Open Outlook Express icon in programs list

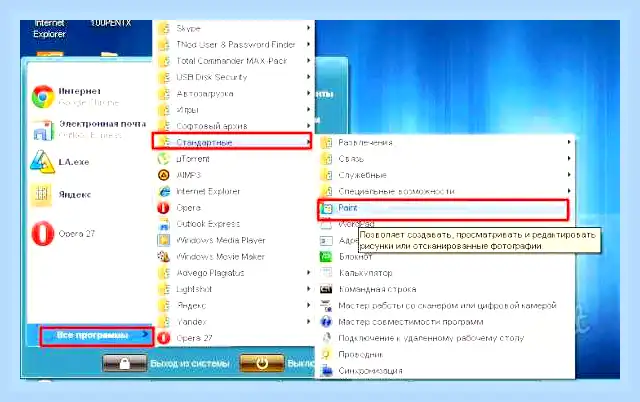[x=164, y=224]
